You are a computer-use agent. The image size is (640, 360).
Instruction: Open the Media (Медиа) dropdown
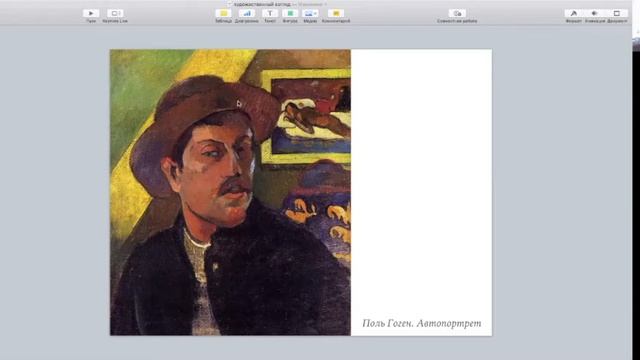point(310,13)
